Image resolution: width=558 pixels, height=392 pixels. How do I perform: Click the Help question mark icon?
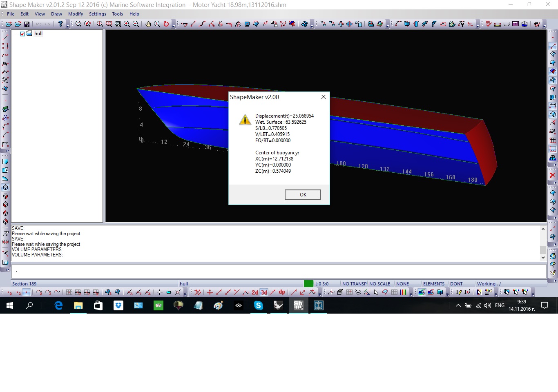pyautogui.click(x=60, y=24)
